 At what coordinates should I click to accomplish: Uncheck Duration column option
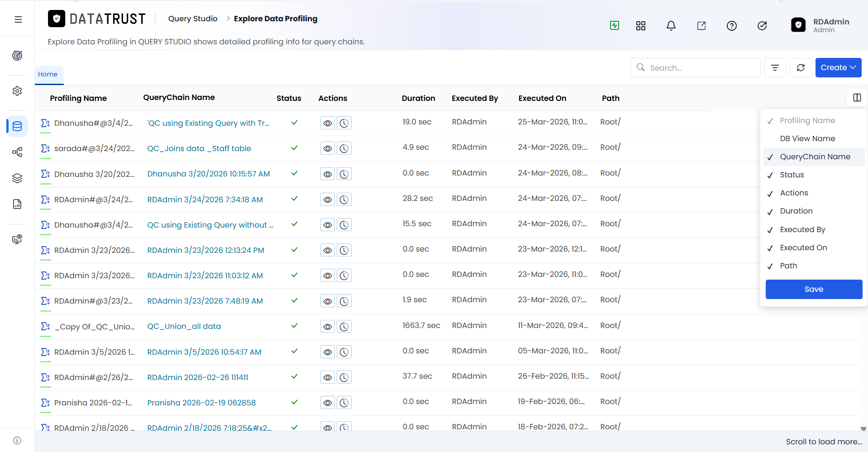click(814, 211)
